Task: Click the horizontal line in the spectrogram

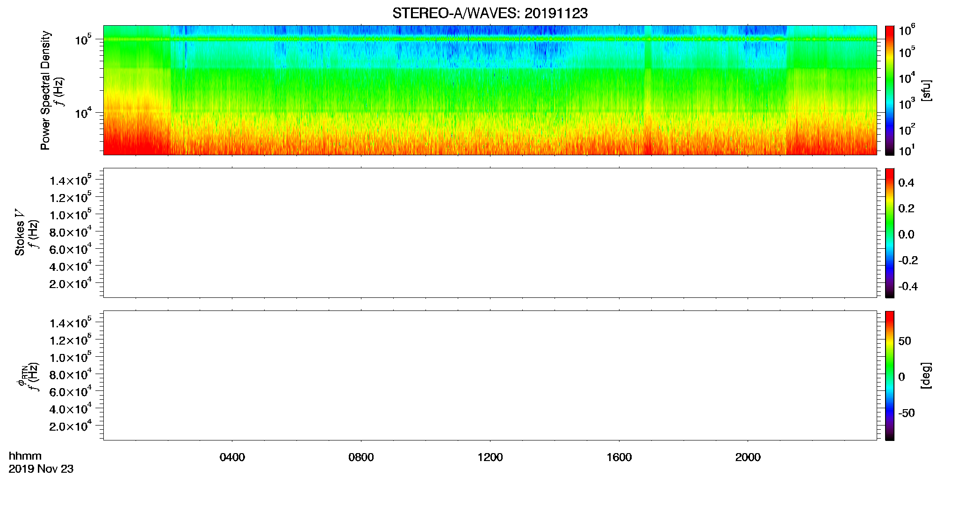Action: click(490, 39)
